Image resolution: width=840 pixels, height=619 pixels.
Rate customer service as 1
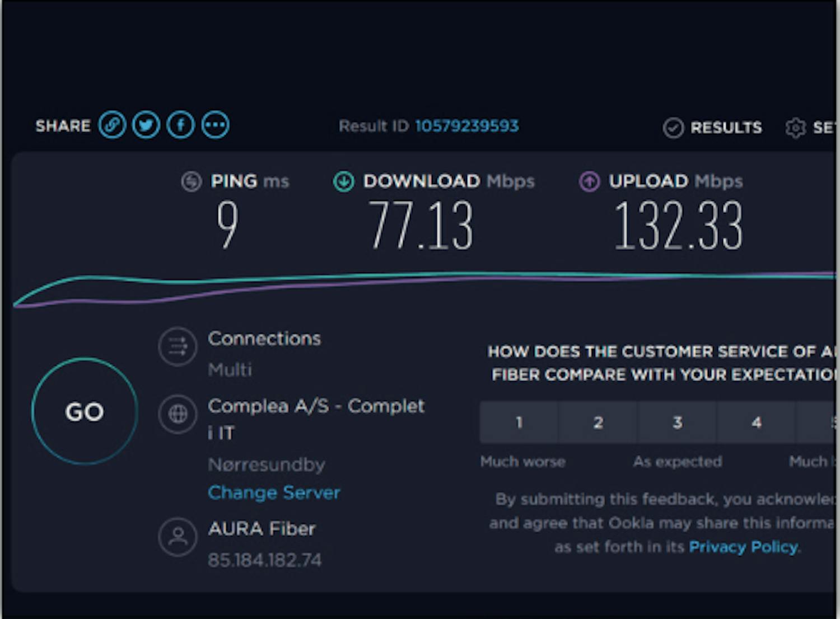point(519,422)
